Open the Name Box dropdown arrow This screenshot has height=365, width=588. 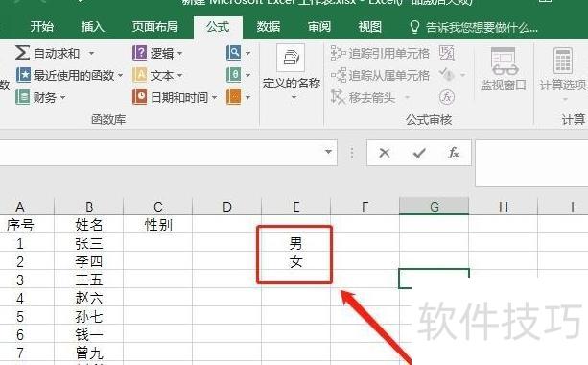(328, 152)
